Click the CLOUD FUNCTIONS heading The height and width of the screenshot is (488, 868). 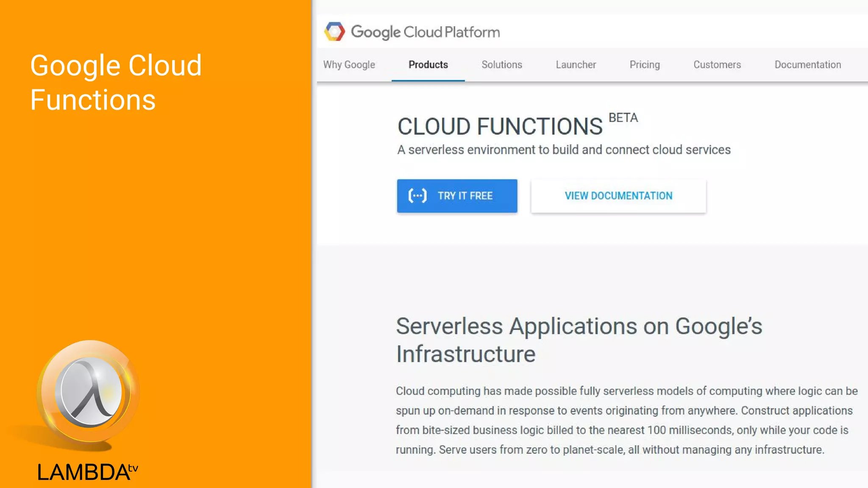[500, 126]
